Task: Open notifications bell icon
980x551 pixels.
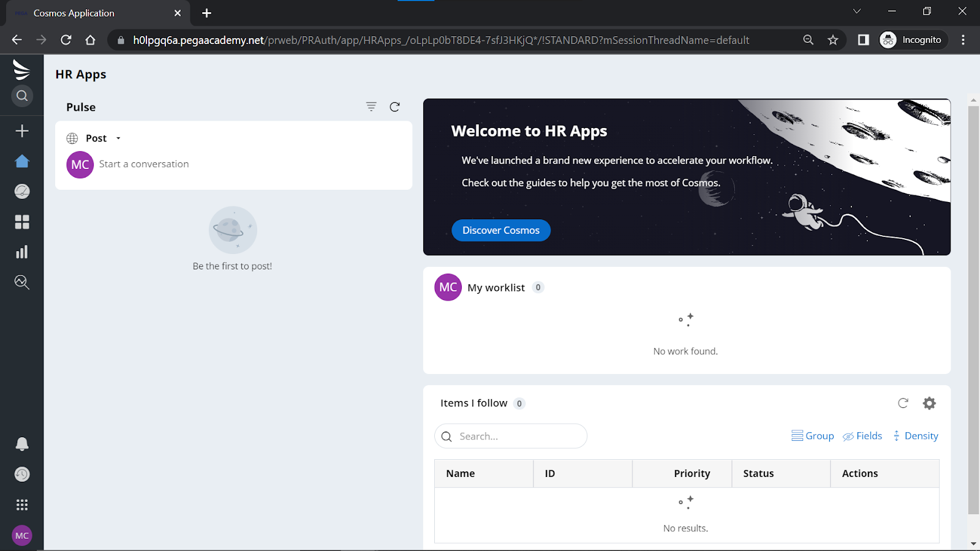Action: [22, 444]
